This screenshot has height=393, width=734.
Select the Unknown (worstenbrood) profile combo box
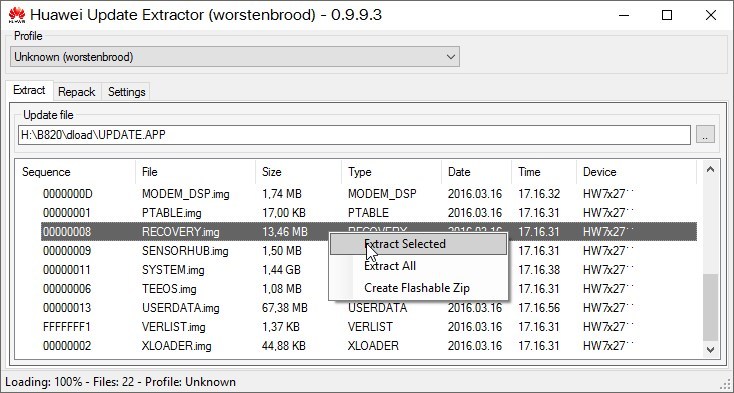(235, 57)
